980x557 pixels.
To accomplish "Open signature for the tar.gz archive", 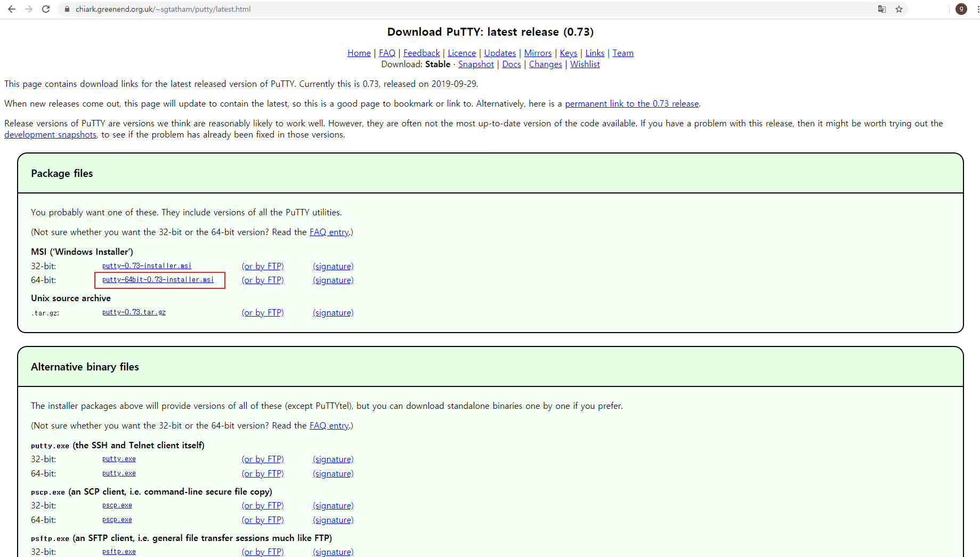I will [x=333, y=312].
